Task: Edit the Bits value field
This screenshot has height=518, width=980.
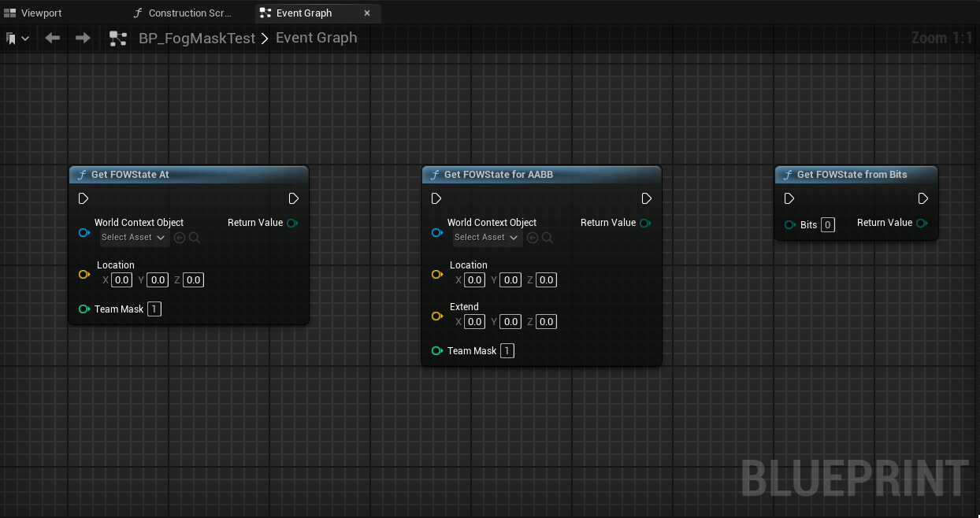Action: (x=827, y=224)
